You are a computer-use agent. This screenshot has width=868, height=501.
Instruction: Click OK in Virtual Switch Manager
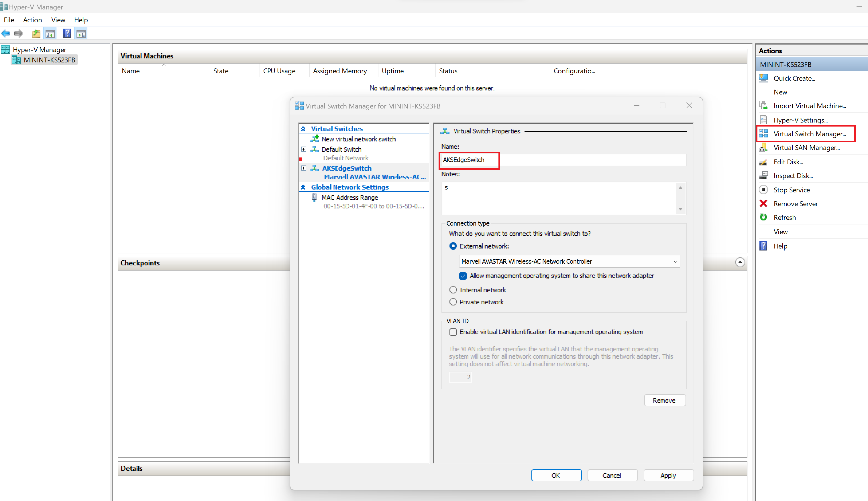[556, 476]
